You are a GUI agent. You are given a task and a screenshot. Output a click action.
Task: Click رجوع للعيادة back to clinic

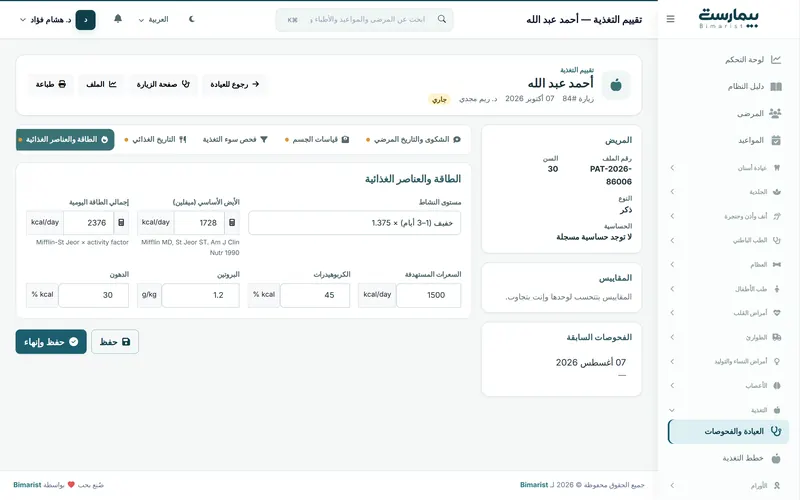(235, 84)
